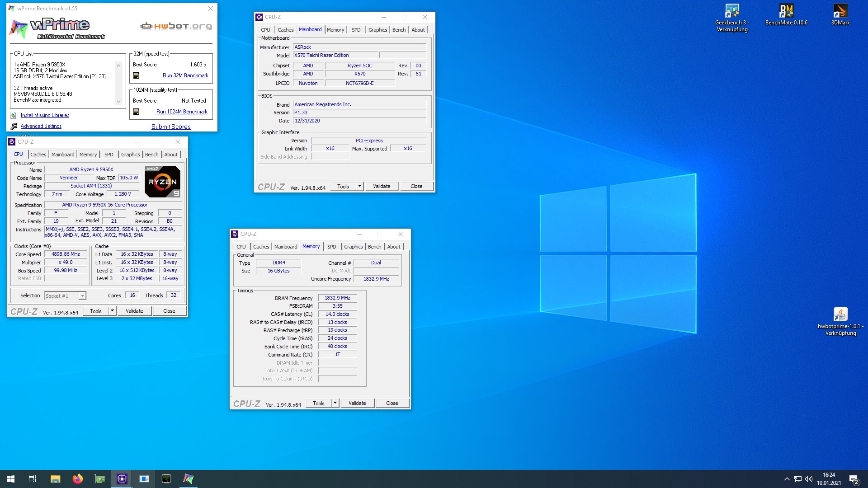
Task: Click Run 1024M Benchmark link
Action: tap(182, 112)
